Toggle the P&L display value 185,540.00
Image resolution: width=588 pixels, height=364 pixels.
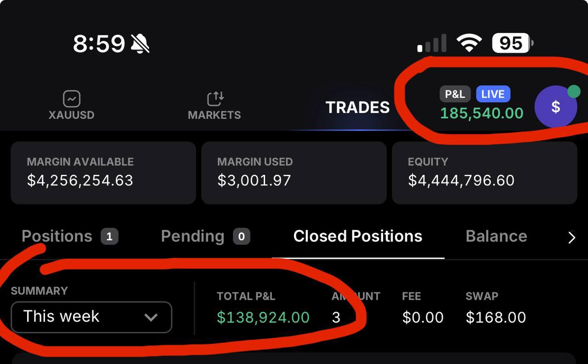481,113
